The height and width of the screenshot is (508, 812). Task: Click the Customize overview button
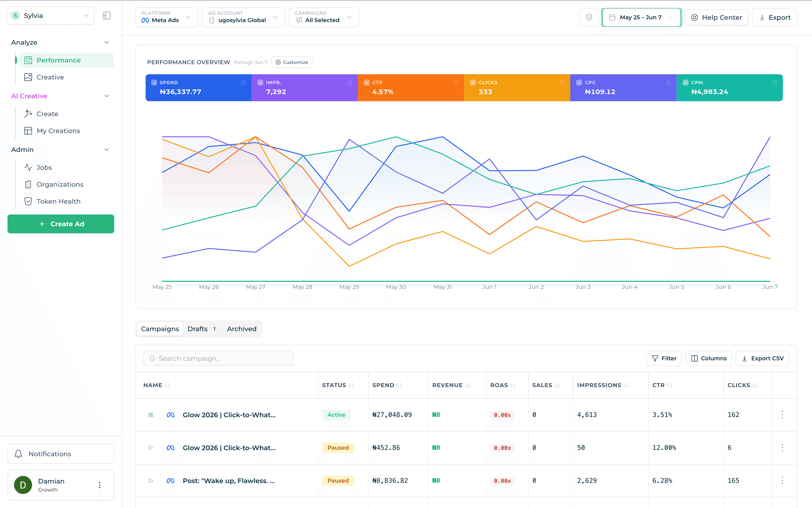tap(292, 63)
